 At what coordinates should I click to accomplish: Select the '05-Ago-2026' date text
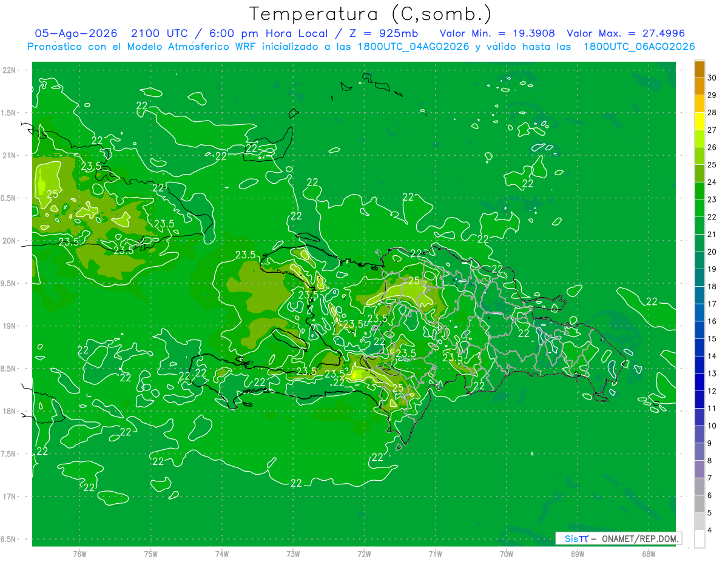(x=75, y=33)
